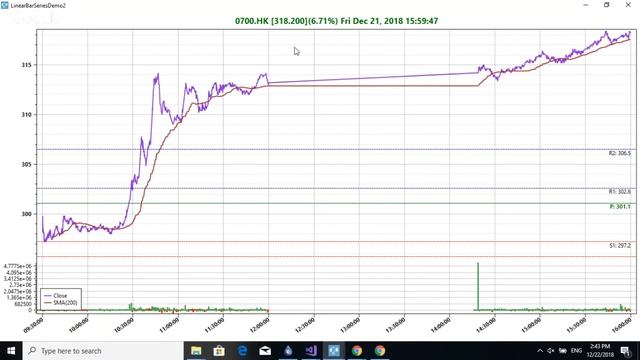Viewport: 640px width, 360px height.
Task: Click the muted speaker volume icon
Action: tap(551, 351)
